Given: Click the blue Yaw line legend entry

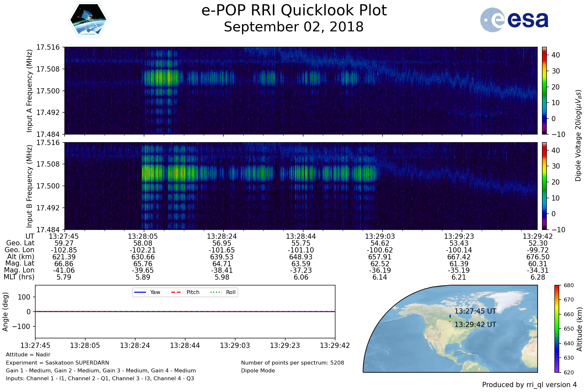Looking at the screenshot, I should [x=147, y=292].
